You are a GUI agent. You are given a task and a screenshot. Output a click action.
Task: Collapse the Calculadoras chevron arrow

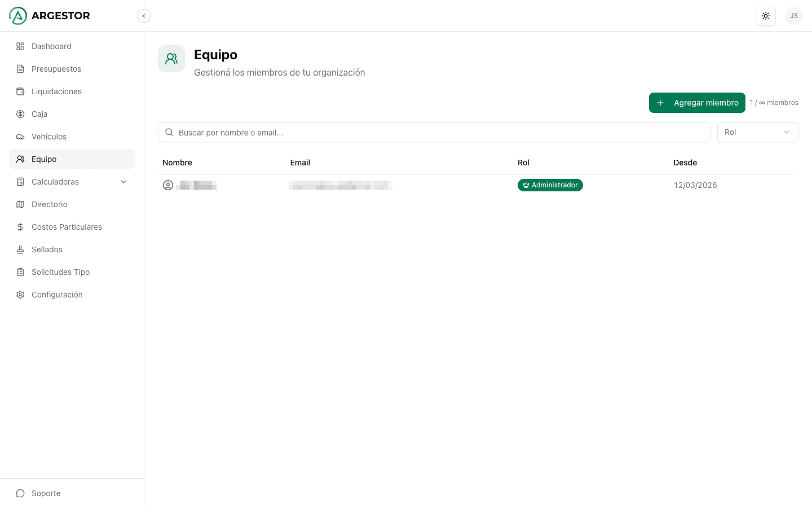(123, 182)
